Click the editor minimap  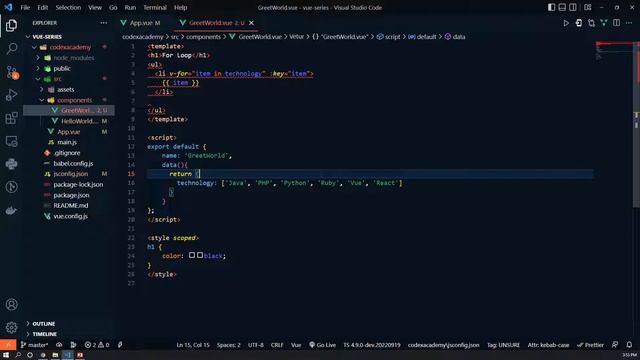coord(614,51)
